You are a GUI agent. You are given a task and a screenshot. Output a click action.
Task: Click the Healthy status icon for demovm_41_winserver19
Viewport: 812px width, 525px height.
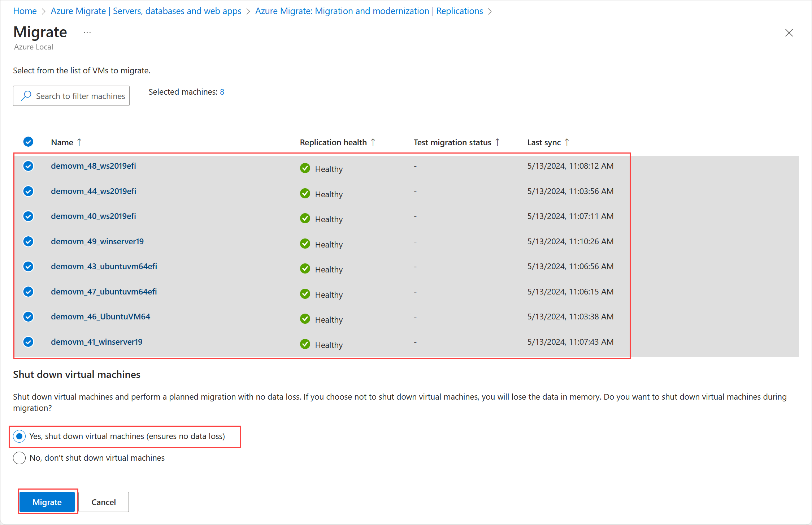point(305,344)
